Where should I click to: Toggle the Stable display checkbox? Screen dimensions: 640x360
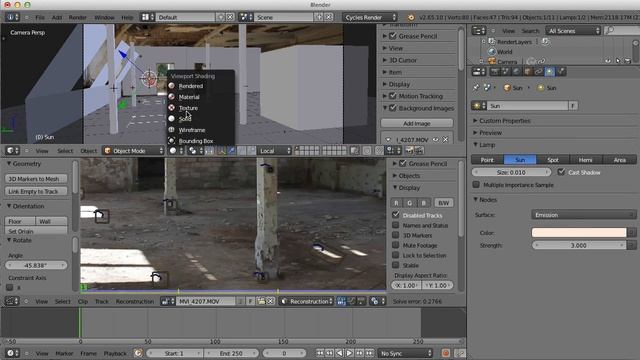pos(396,265)
